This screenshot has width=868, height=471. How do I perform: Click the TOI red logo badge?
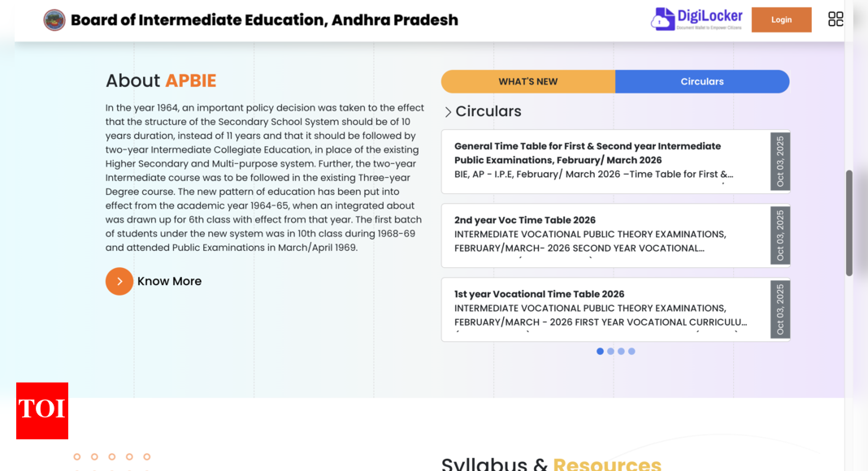[x=42, y=410]
